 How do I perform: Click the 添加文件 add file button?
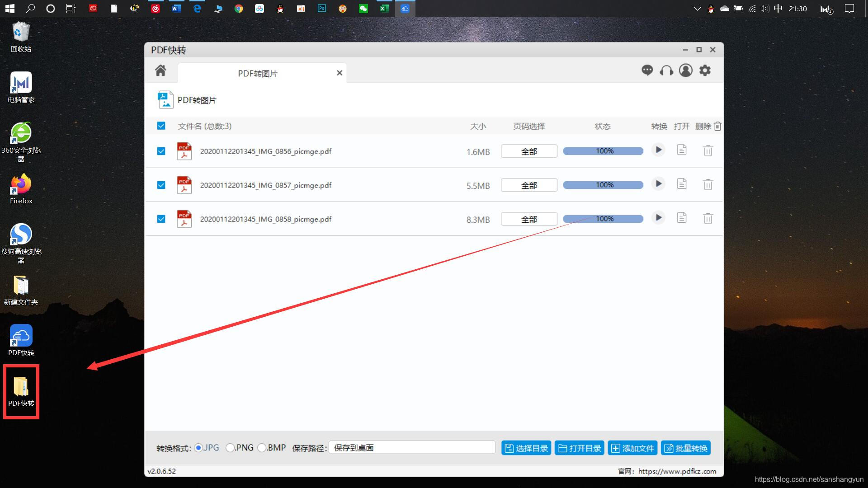click(632, 448)
